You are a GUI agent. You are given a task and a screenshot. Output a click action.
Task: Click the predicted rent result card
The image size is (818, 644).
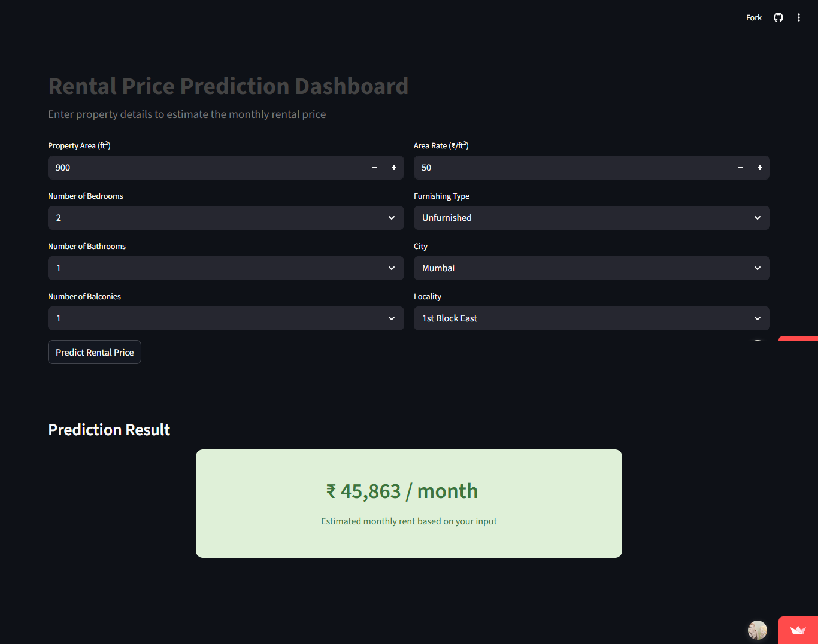(x=409, y=503)
